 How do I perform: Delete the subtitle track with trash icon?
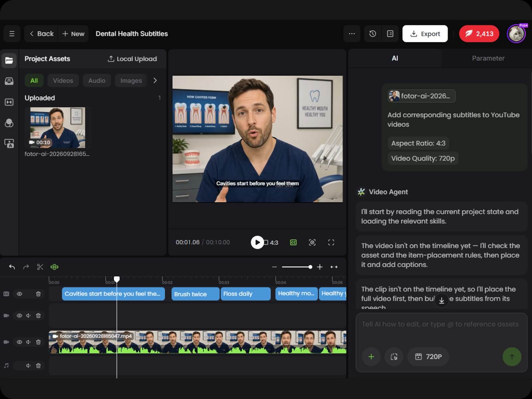38,294
